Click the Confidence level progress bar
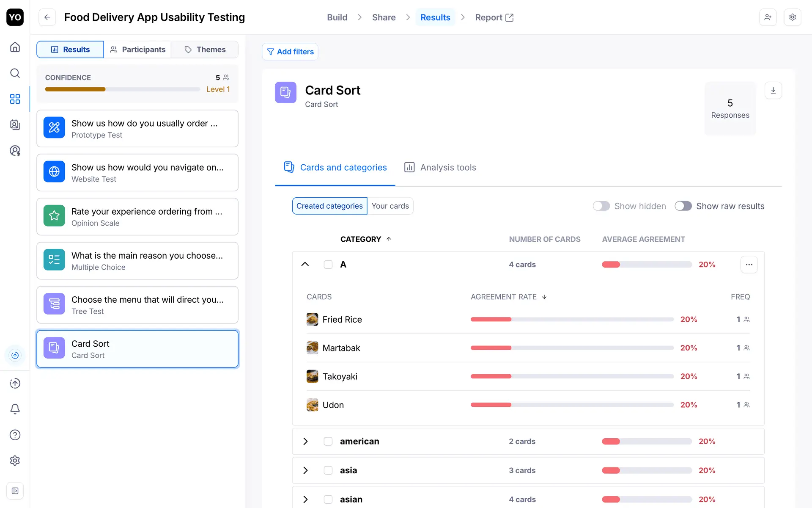812x508 pixels. point(122,89)
